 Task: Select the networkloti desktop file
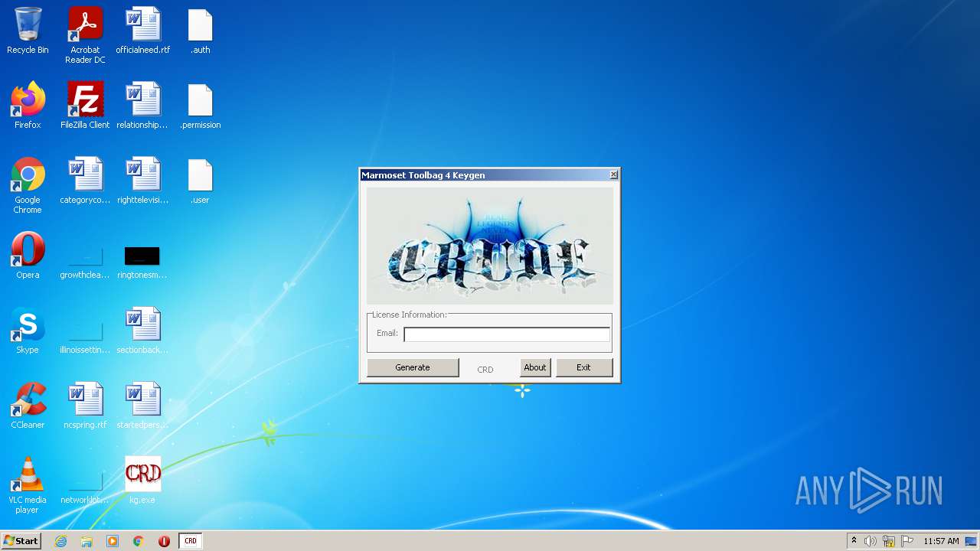pyautogui.click(x=85, y=487)
